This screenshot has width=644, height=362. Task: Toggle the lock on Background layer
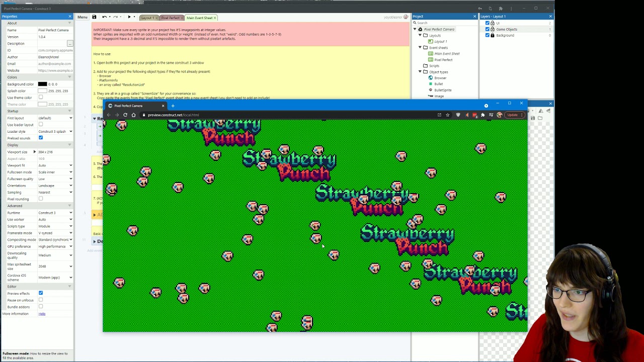click(493, 35)
